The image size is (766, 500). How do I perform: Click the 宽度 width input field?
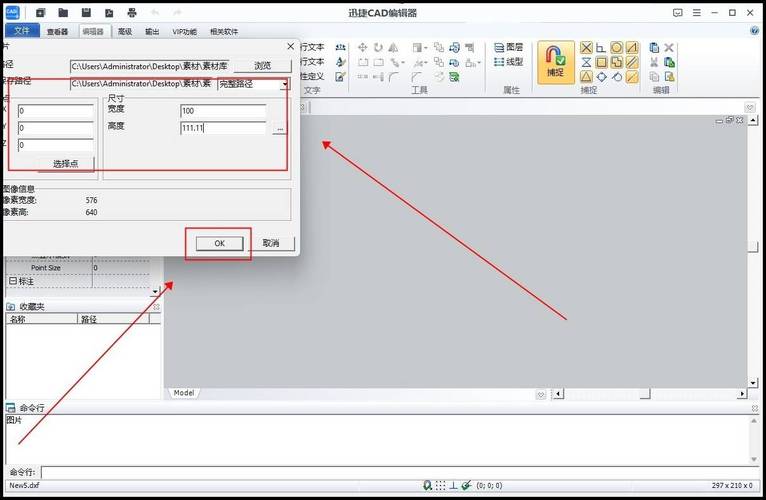(x=222, y=110)
